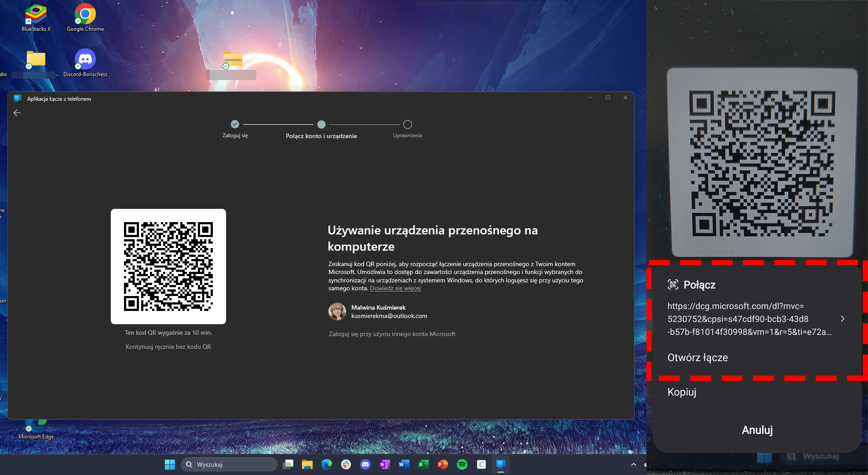This screenshot has height=475, width=868.
Task: Click the back arrow in Phone Link window
Action: (x=17, y=113)
